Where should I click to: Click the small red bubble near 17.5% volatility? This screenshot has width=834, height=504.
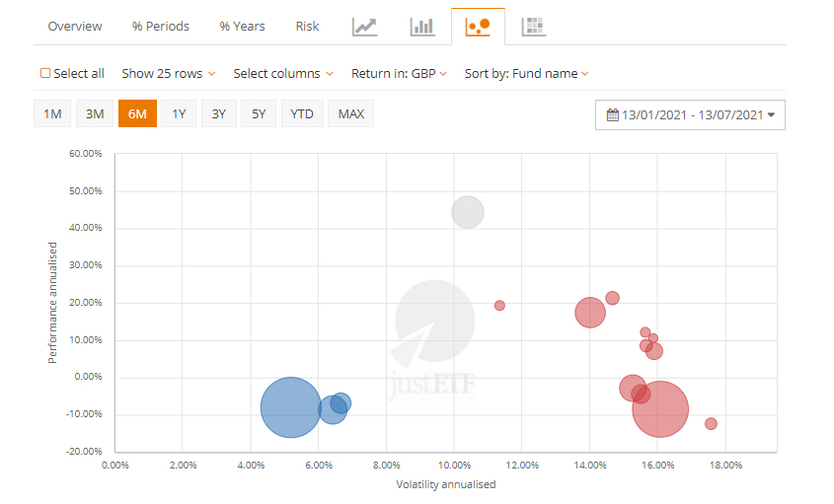[x=711, y=424]
